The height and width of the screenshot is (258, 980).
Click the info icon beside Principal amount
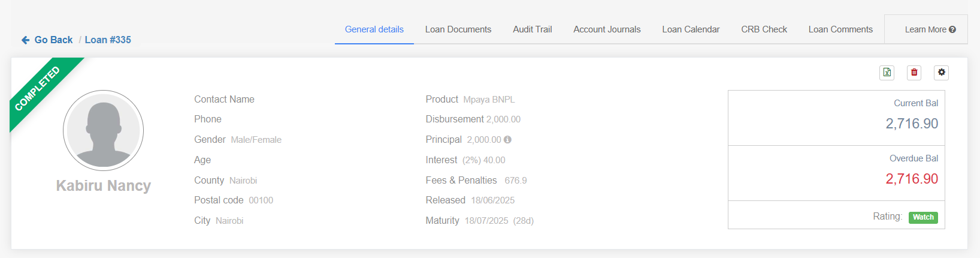pyautogui.click(x=507, y=140)
